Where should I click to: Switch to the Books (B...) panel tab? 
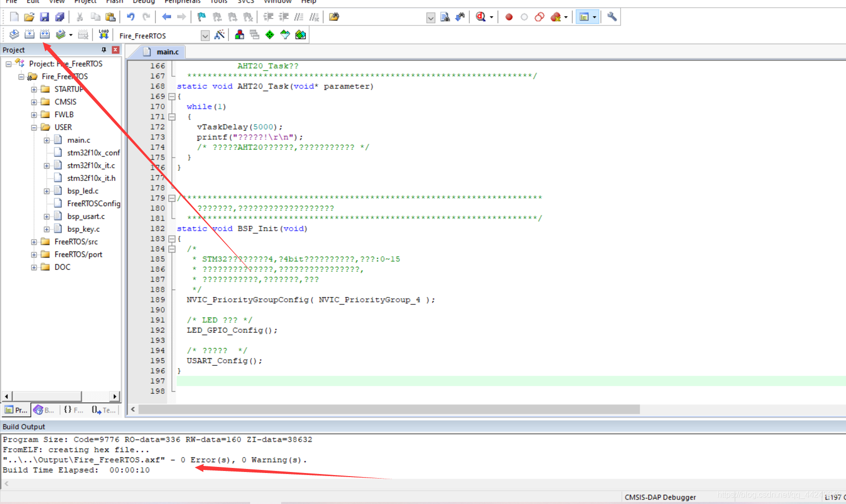(x=44, y=410)
